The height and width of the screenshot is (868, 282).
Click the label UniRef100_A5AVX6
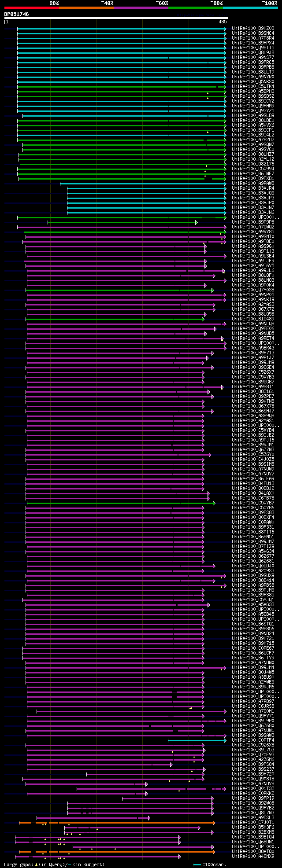point(253,125)
